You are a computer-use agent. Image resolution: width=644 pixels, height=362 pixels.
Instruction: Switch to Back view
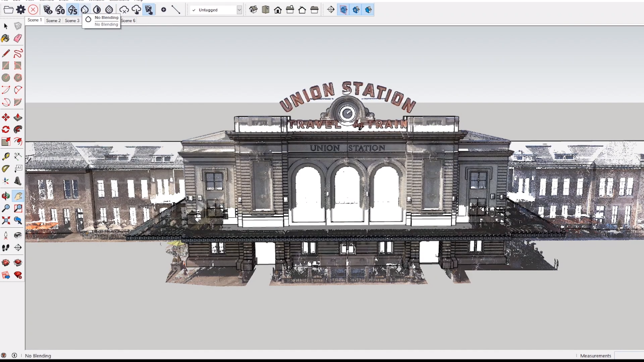tap(302, 10)
